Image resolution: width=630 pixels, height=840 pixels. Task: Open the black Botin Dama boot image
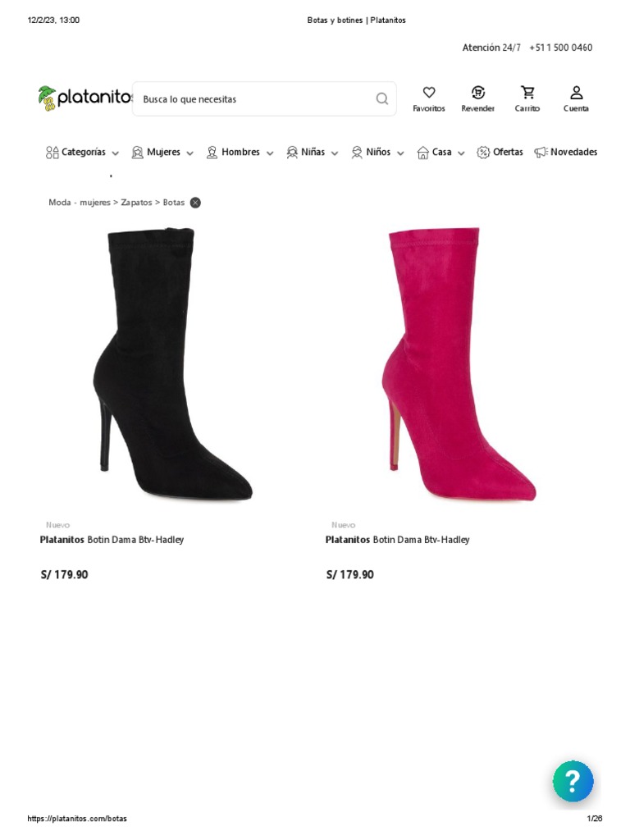[172, 364]
